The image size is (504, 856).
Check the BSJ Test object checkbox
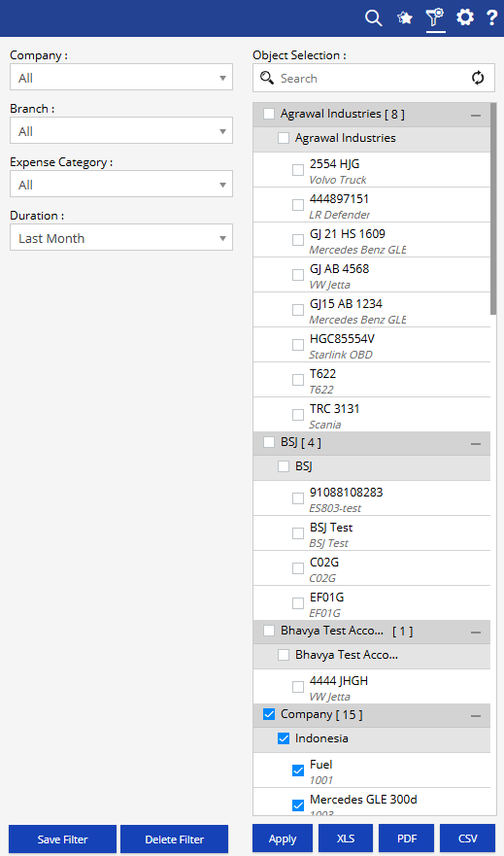(x=298, y=533)
